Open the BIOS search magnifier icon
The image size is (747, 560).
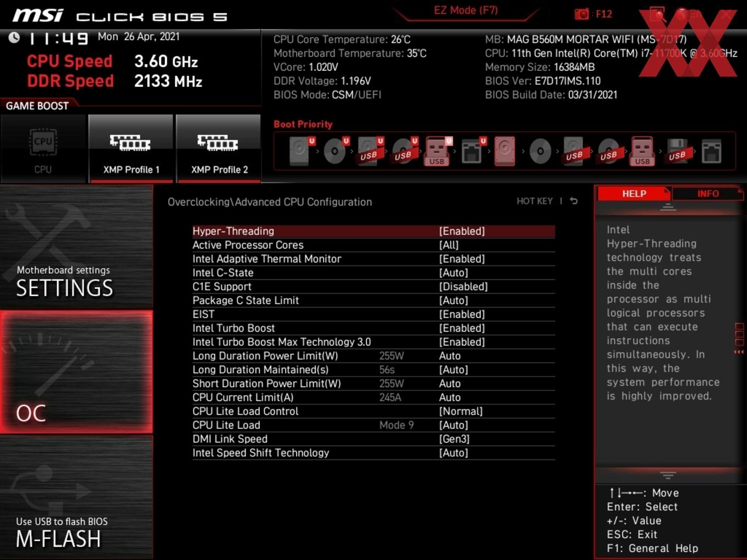[x=657, y=14]
